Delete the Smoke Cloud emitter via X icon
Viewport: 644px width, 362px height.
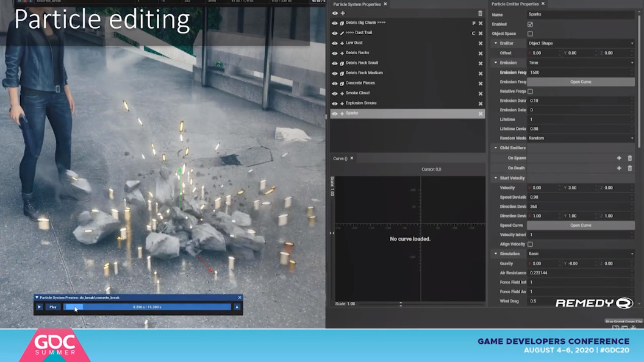click(481, 93)
